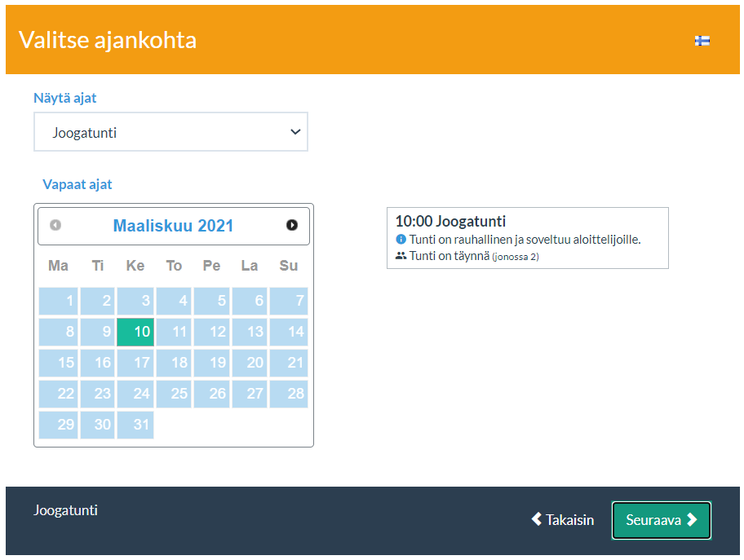Choose day 26 in calendar
The image size is (744, 560).
(x=211, y=394)
